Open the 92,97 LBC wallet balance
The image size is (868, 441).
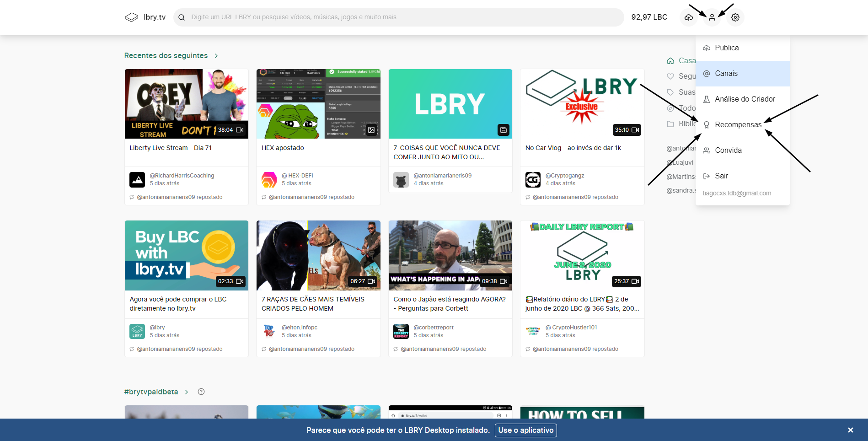pos(649,17)
